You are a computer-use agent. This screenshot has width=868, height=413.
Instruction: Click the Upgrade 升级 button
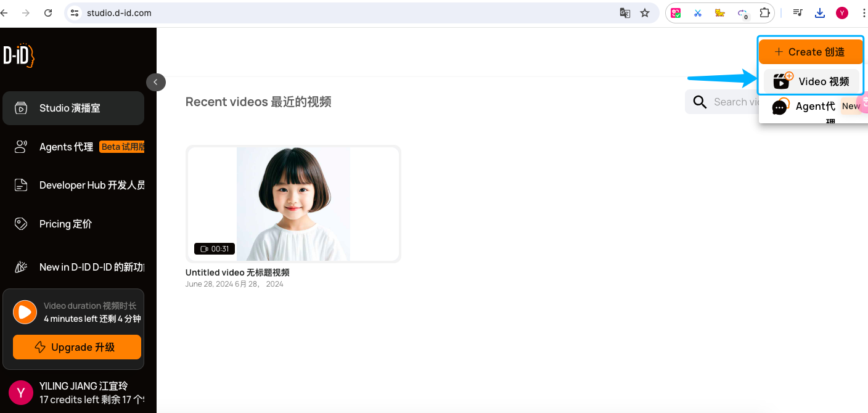(77, 347)
